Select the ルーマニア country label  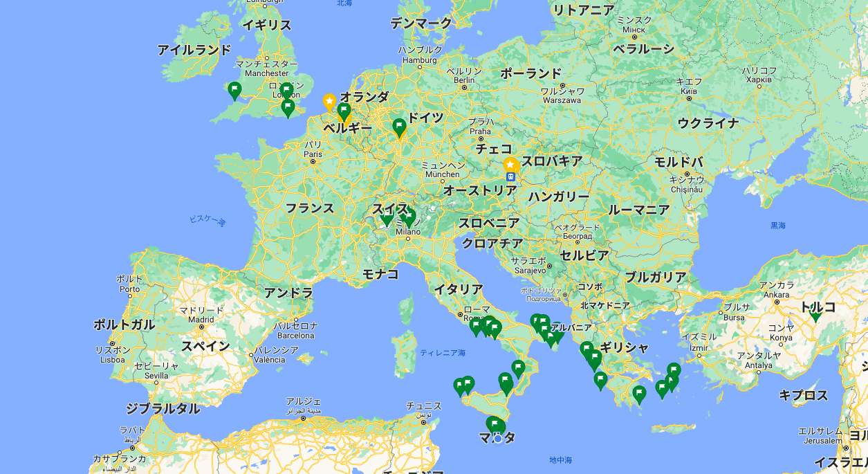639,210
